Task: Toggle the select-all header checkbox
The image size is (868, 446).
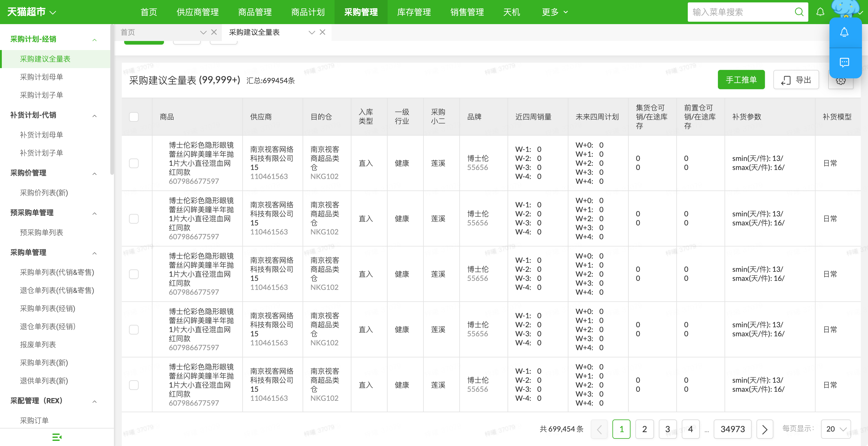Action: [x=134, y=117]
